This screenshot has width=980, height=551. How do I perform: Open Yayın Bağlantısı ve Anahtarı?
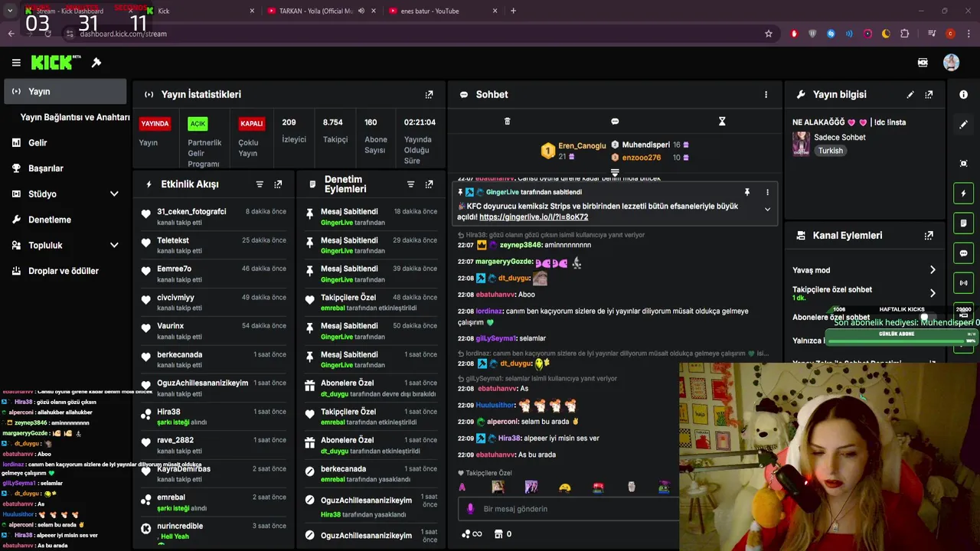point(75,117)
